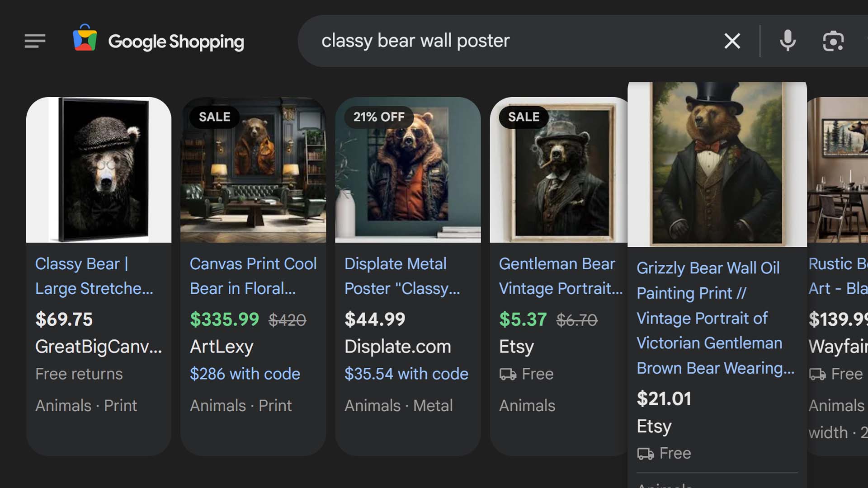Open the "Gentleman Bear Vintage Portrait" listing
The height and width of the screenshot is (488, 868).
coord(561,276)
